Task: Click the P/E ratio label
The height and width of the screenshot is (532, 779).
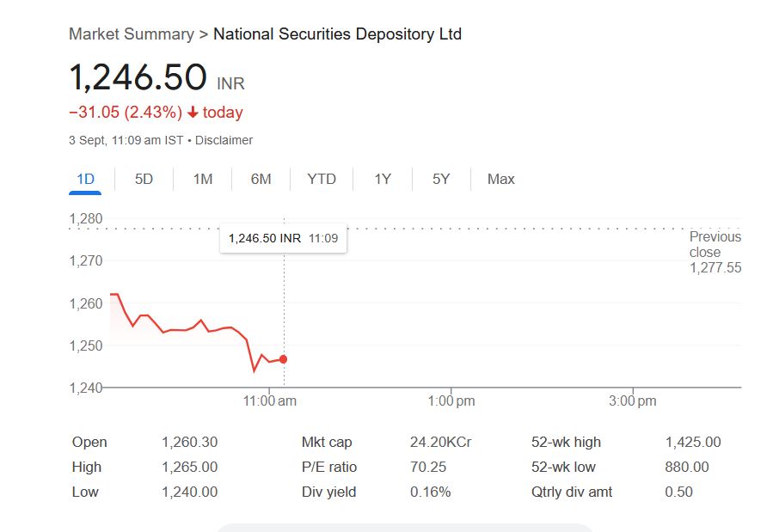Action: (x=328, y=468)
